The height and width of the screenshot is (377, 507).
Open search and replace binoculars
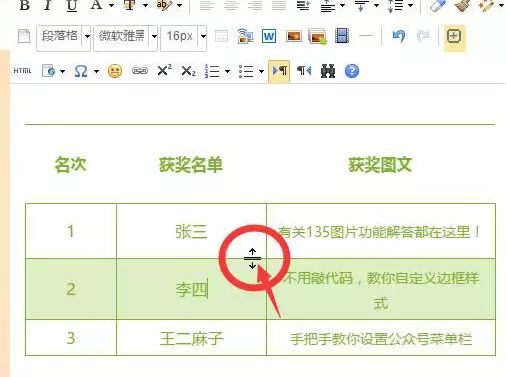click(x=328, y=71)
